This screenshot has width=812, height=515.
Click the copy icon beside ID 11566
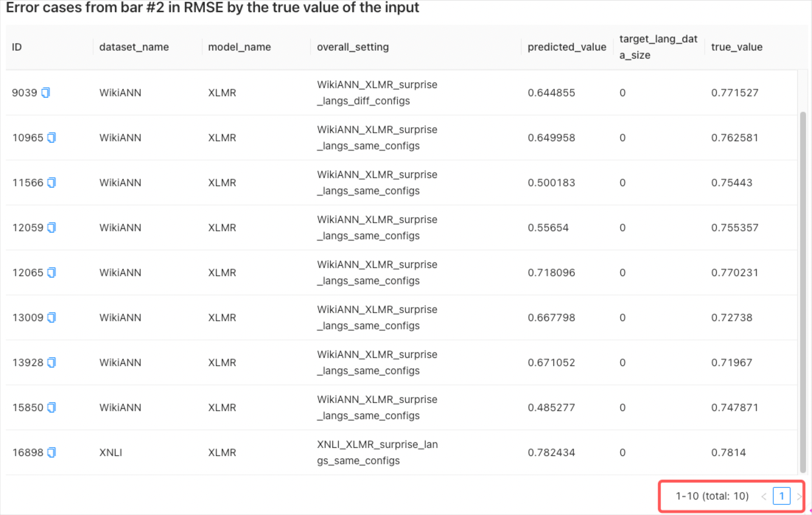pyautogui.click(x=52, y=182)
